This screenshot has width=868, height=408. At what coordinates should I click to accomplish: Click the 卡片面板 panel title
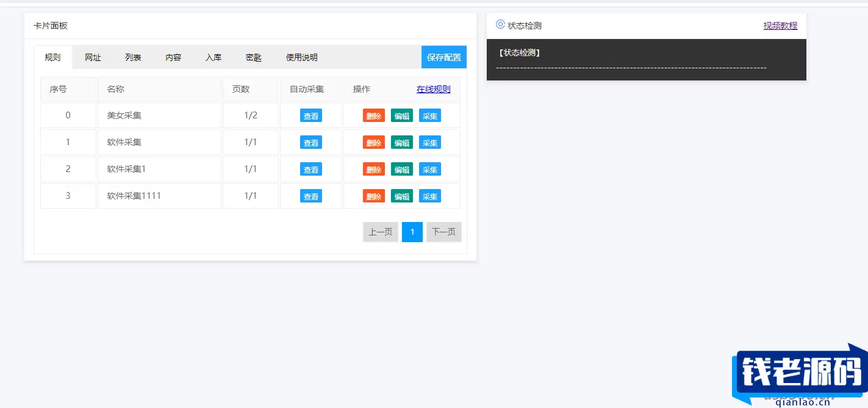pyautogui.click(x=51, y=26)
